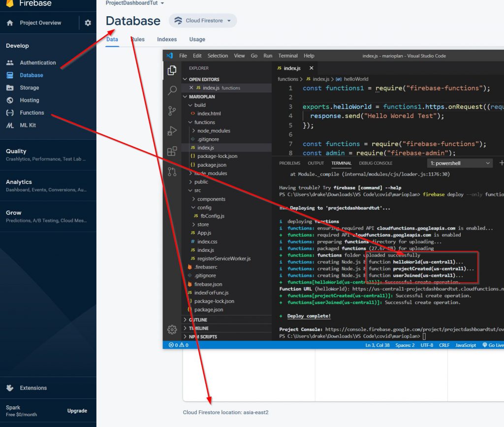The image size is (504, 427).
Task: Open Functions in Firebase sidebar
Action: [x=31, y=113]
